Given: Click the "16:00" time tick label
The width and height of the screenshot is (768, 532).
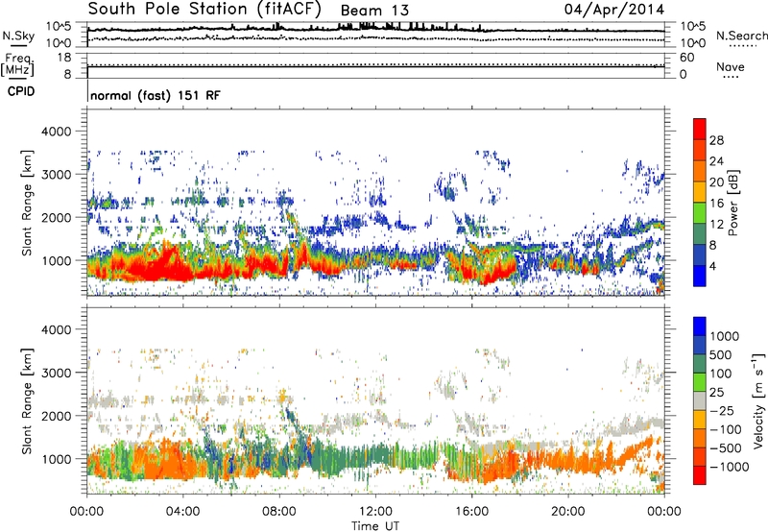Looking at the screenshot, I should pyautogui.click(x=471, y=512).
